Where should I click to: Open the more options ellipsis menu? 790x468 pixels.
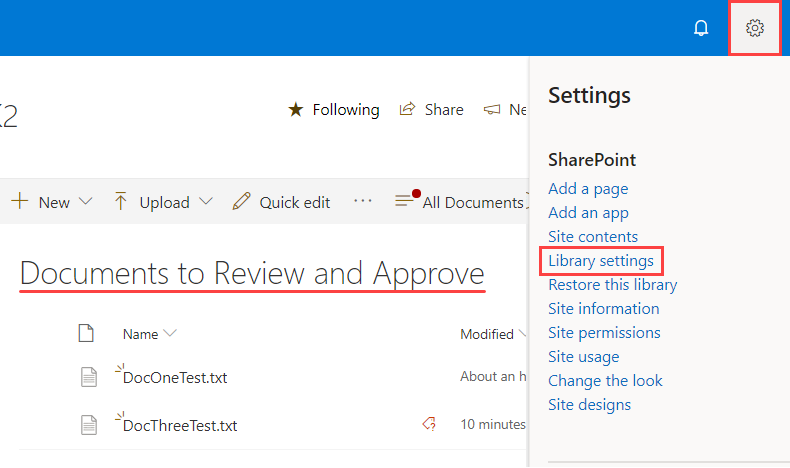click(363, 201)
